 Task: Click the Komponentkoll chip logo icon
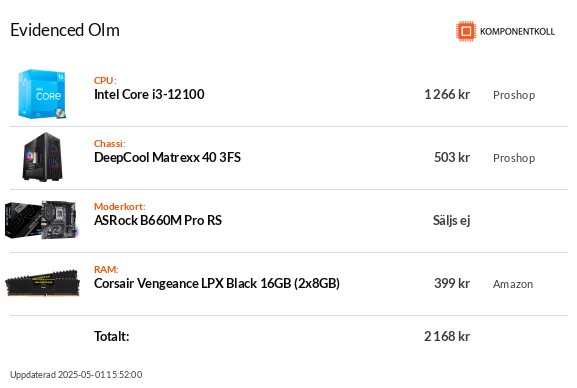pyautogui.click(x=466, y=31)
